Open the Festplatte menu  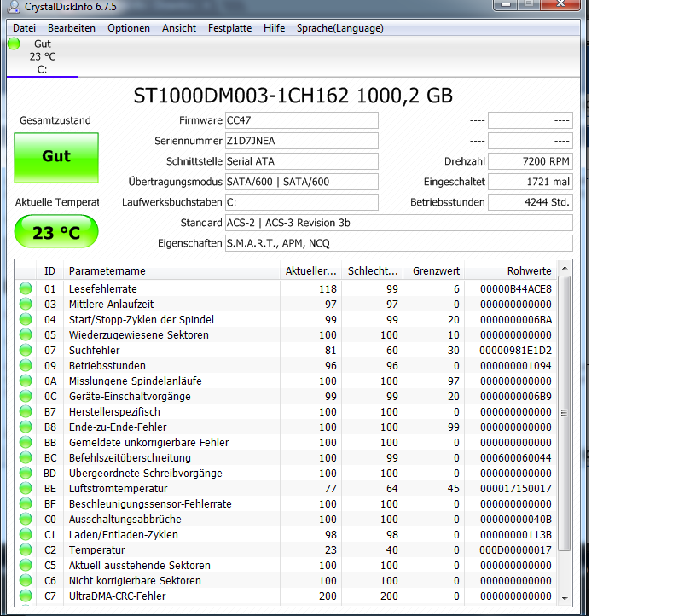(x=230, y=28)
